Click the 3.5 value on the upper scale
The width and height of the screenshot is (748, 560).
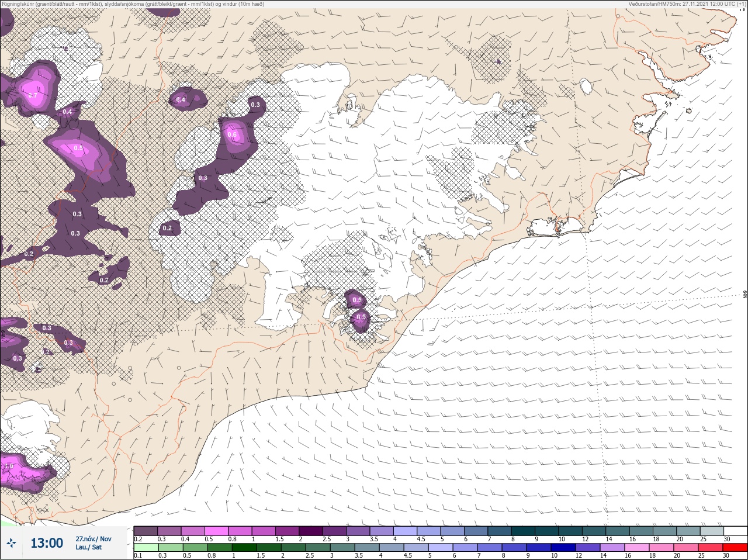point(373,539)
